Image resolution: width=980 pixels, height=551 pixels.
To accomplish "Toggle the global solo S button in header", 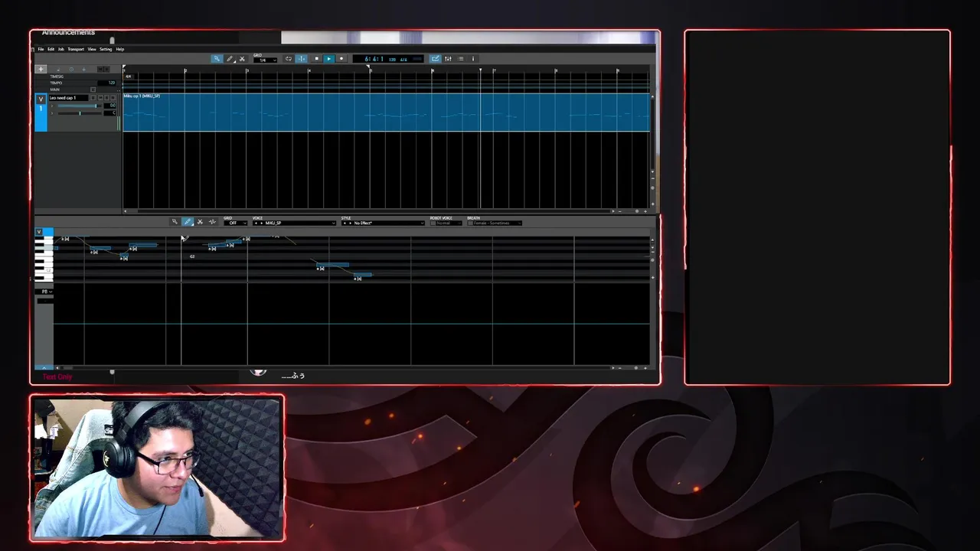I will click(106, 69).
